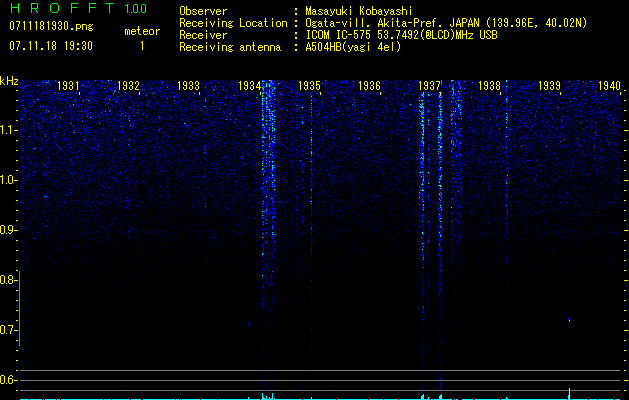Select the observer name Masayuki Kobayashi
629x400 pixels.
point(359,11)
